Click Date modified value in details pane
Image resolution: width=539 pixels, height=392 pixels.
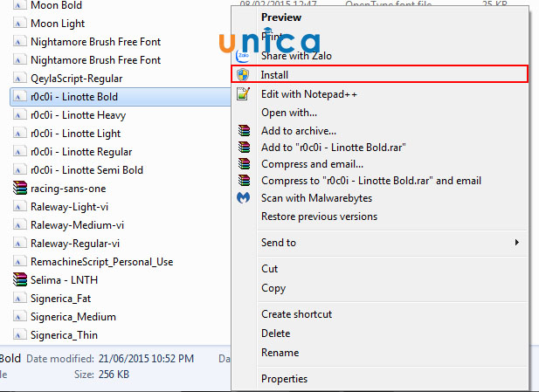click(146, 358)
